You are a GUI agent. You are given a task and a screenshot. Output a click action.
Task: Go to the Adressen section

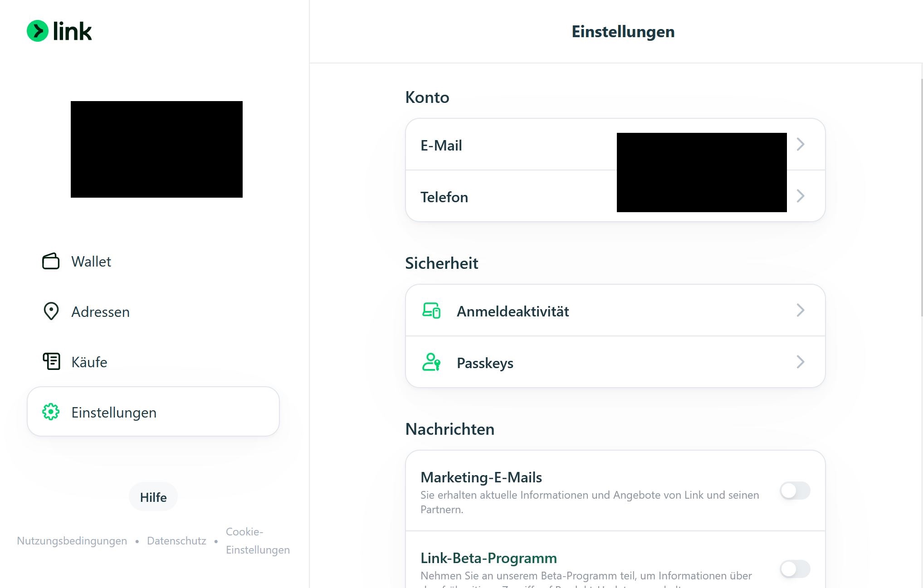pyautogui.click(x=100, y=312)
